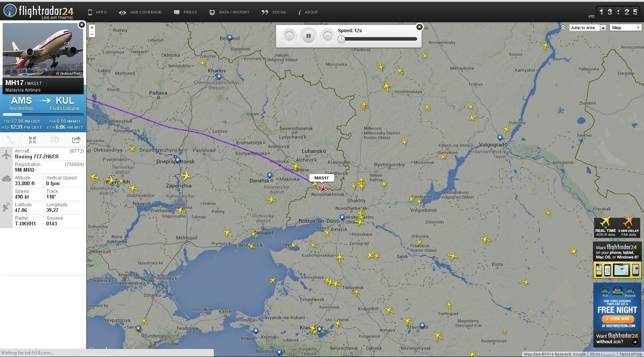Open the Apps menu
644x357 pixels.
[97, 12]
